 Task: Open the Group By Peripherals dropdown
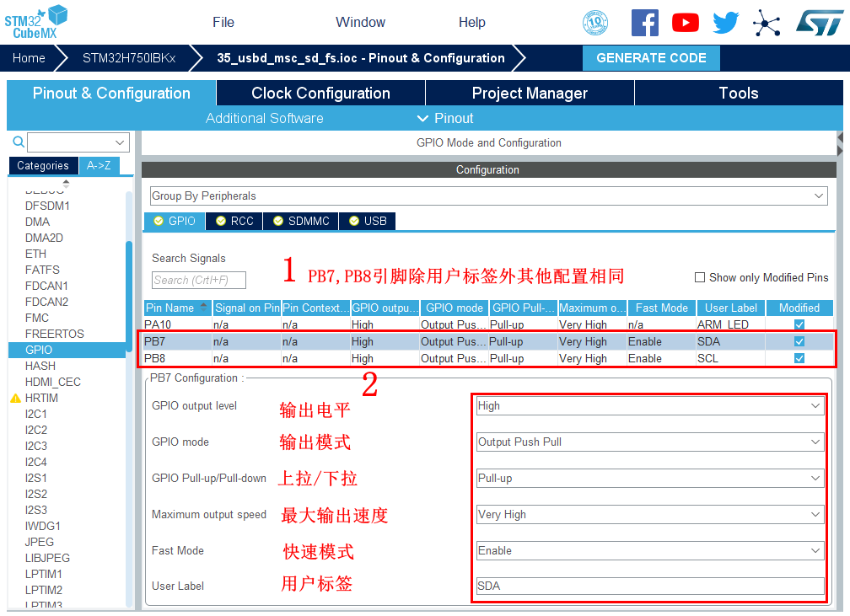point(488,196)
